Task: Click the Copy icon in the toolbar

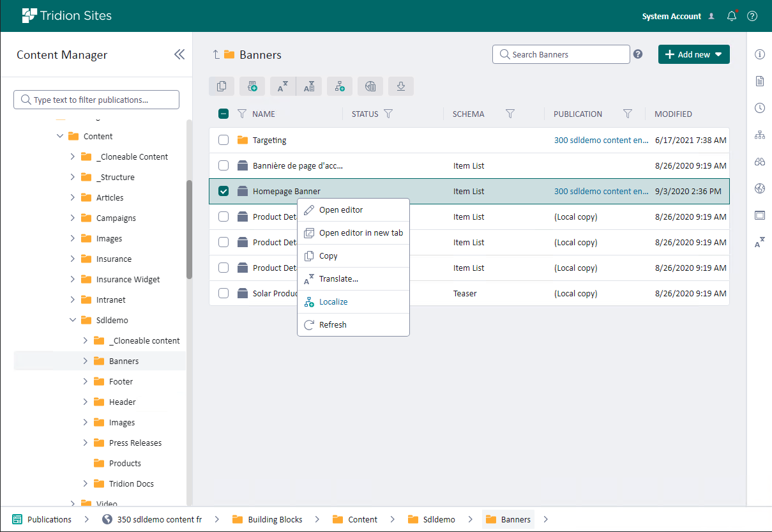Action: 222,87
